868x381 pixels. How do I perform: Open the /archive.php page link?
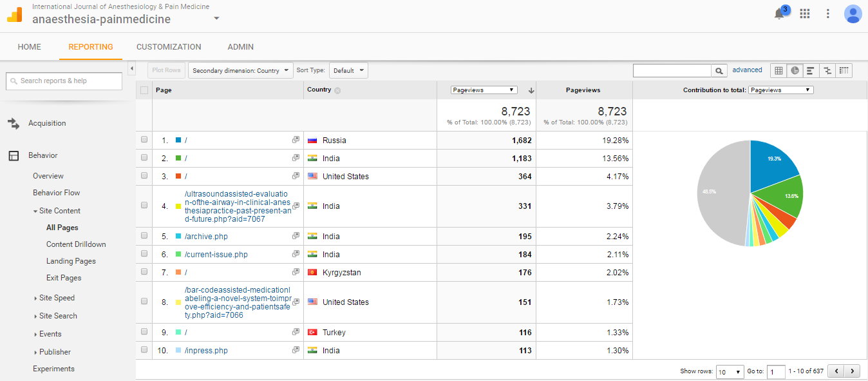pos(205,236)
